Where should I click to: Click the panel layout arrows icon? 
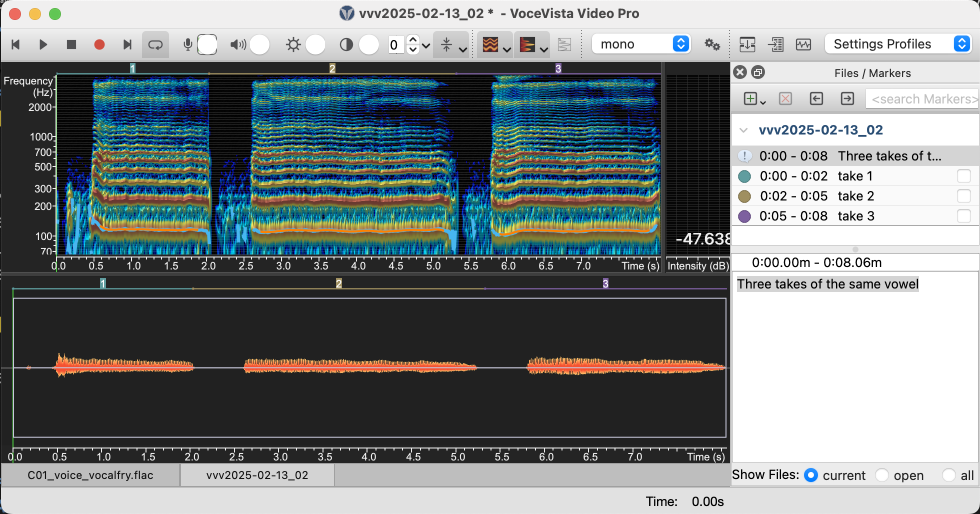tap(747, 44)
